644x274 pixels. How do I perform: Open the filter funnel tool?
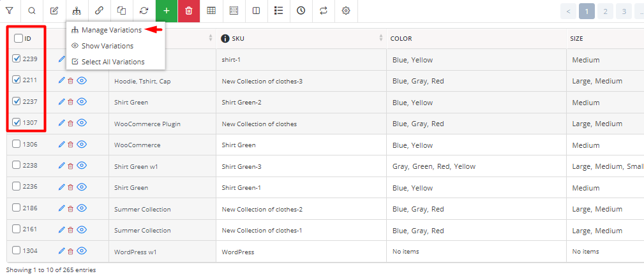tap(10, 11)
